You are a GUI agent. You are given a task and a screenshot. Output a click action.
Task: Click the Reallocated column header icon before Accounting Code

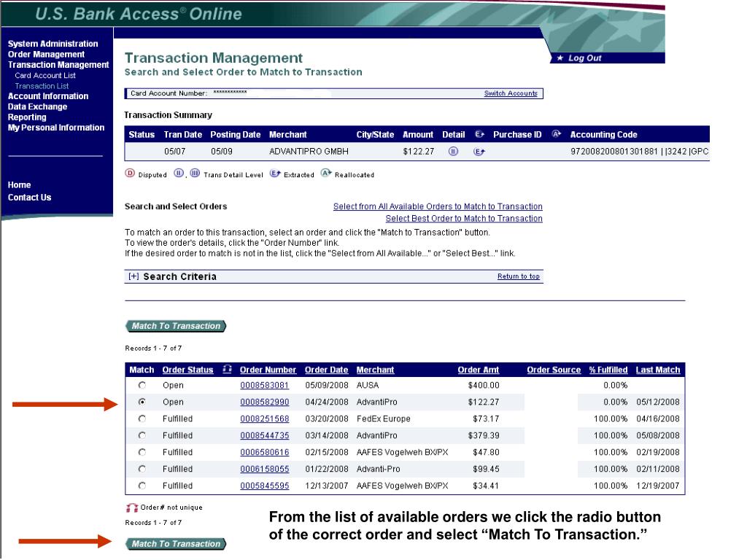pos(556,134)
